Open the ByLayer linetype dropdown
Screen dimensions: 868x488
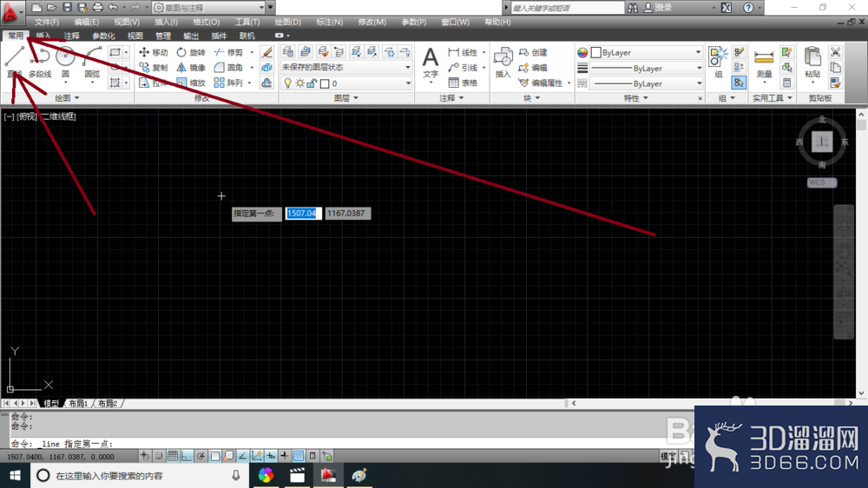pos(646,83)
